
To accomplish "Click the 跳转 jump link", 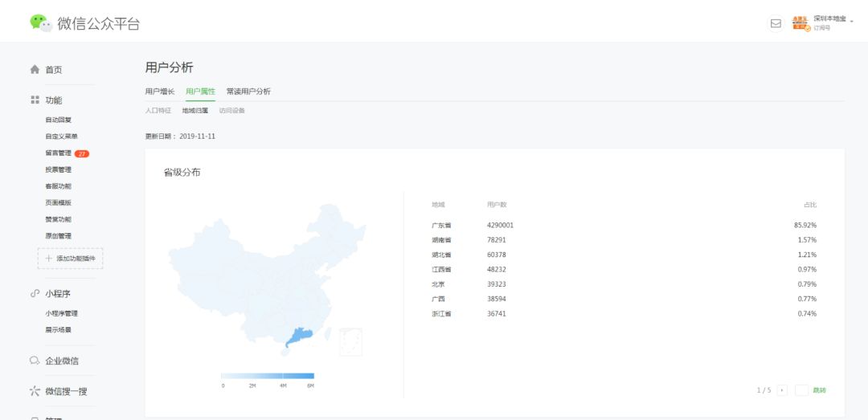I will point(819,390).
